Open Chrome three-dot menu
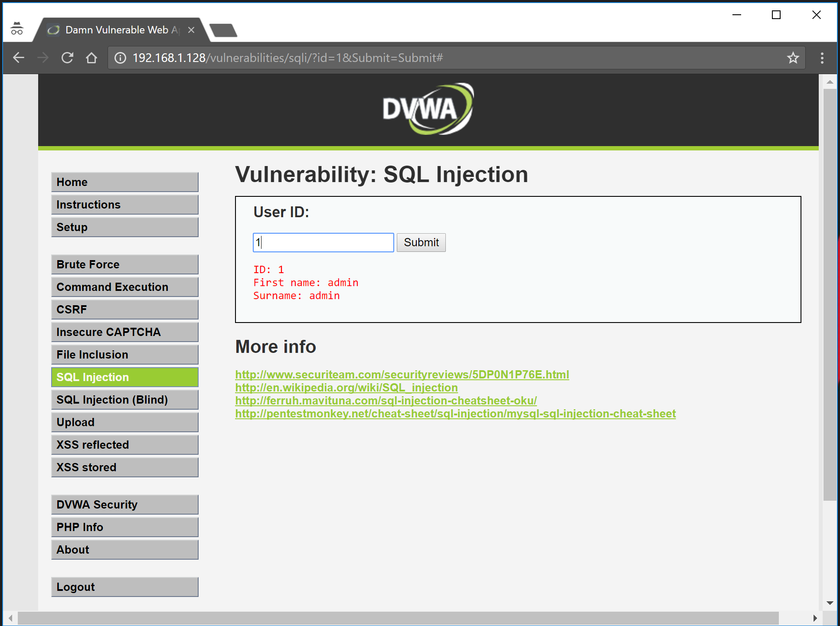 coord(822,58)
